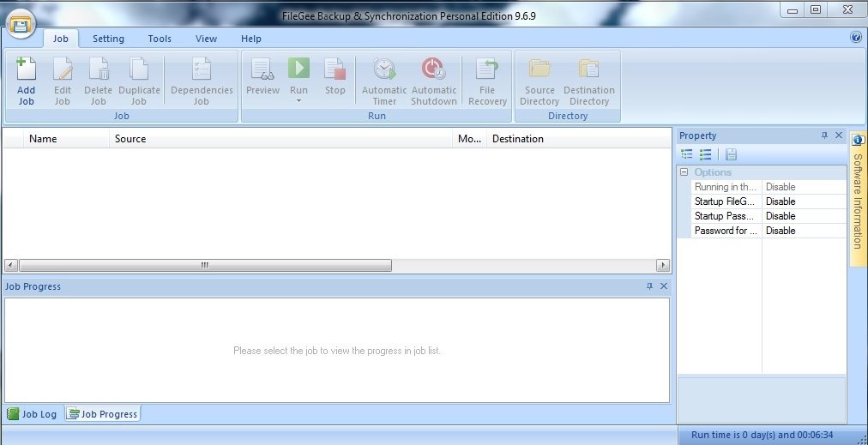The width and height of the screenshot is (868, 445).
Task: Click the Mo... column header
Action: coord(469,139)
